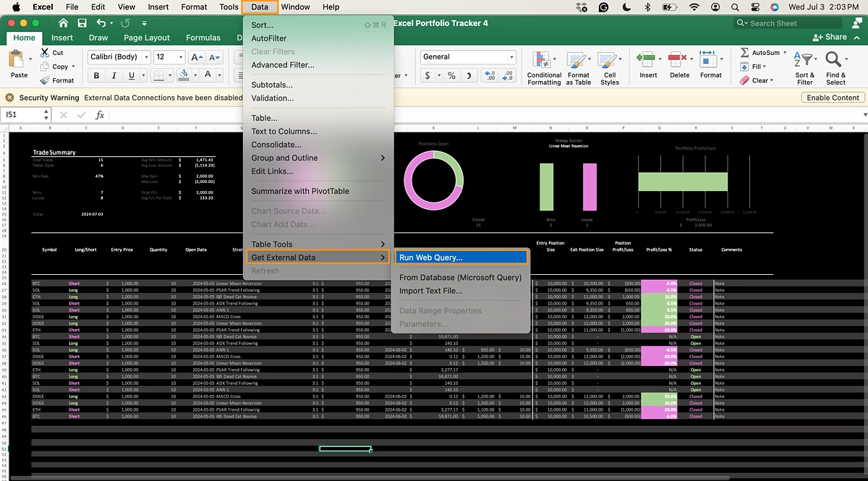Switch to the Draw ribbon tab
The image size is (868, 481).
point(98,38)
